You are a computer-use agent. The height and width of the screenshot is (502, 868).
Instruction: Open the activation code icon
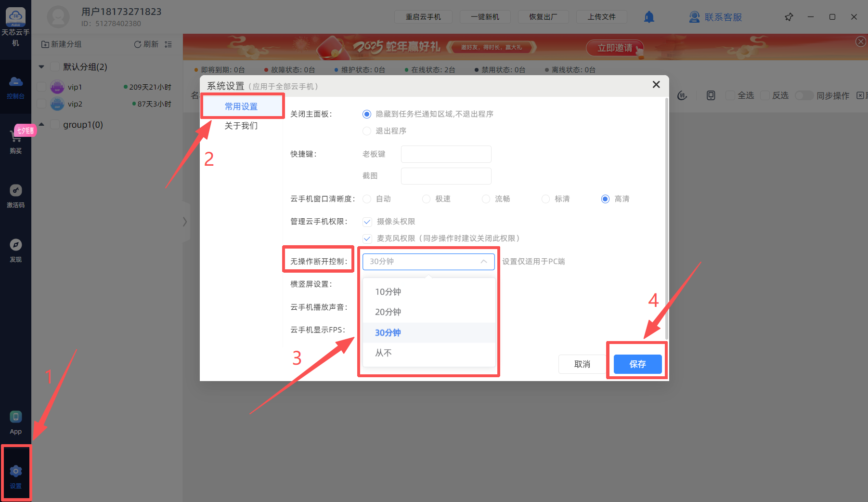coord(15,191)
